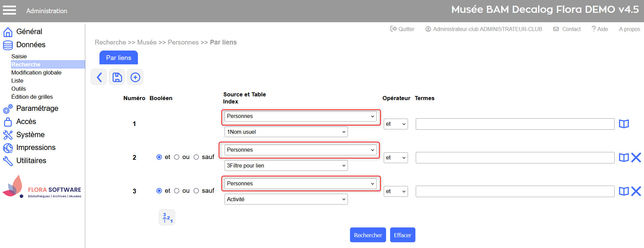Click the Rechercher button
644x248 pixels.
[x=368, y=235]
